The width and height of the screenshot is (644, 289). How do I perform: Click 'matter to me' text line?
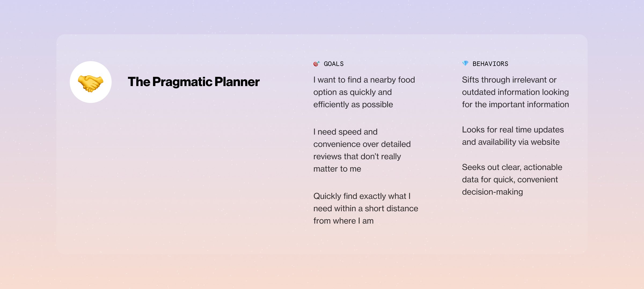tap(337, 169)
